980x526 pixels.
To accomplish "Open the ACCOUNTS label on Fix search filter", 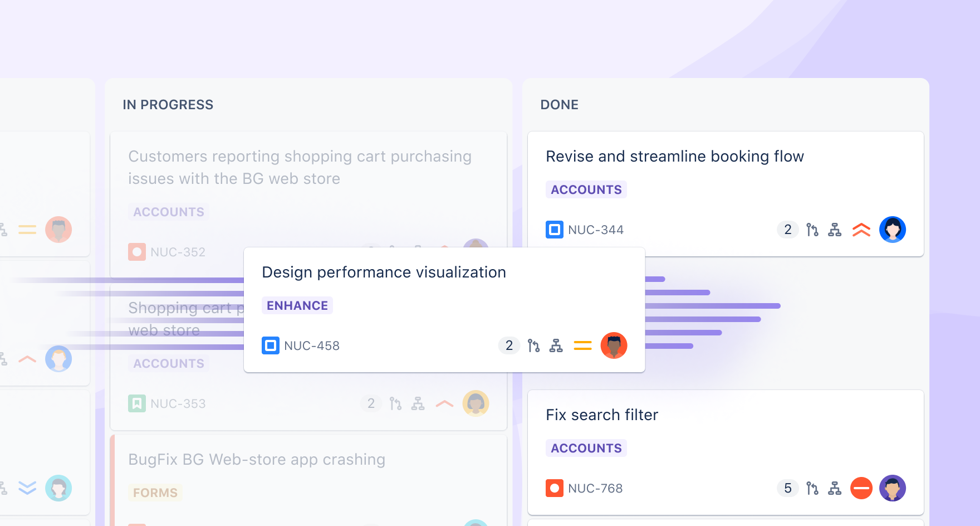I will pyautogui.click(x=586, y=448).
